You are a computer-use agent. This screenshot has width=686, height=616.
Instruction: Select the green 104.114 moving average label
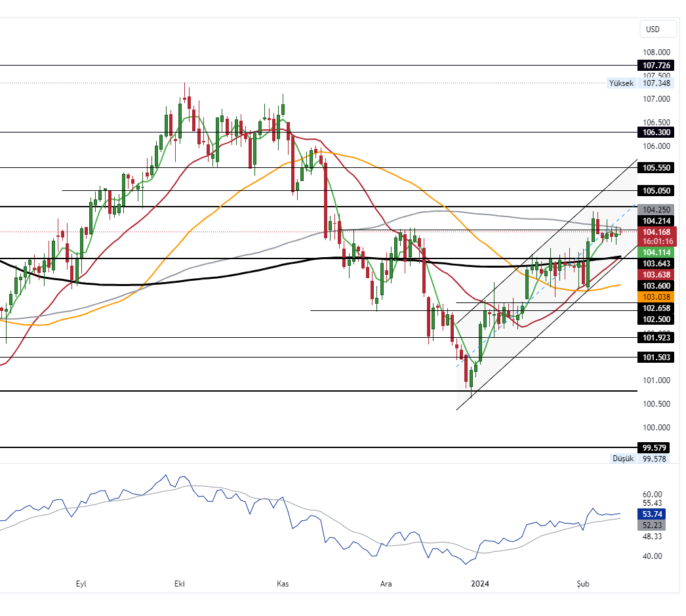(x=656, y=253)
